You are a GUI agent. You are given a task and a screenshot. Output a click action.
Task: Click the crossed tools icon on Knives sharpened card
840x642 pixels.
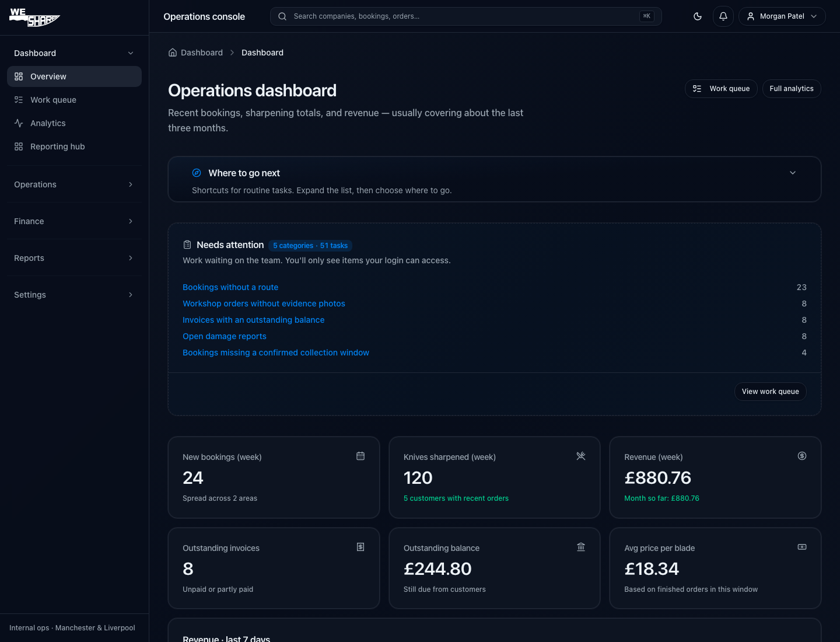581,456
